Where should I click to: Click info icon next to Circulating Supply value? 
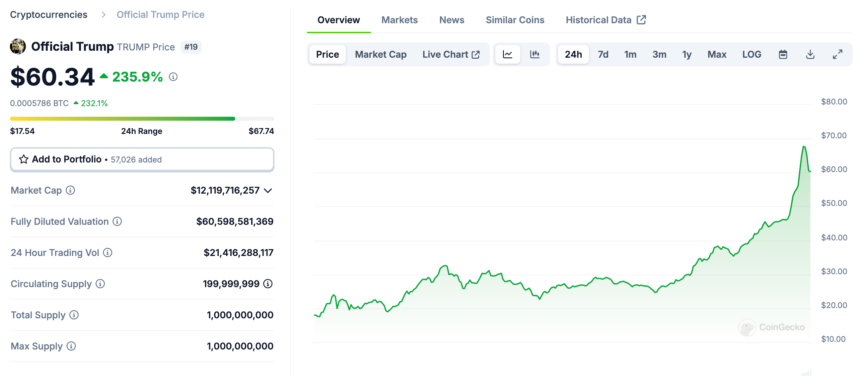point(268,284)
